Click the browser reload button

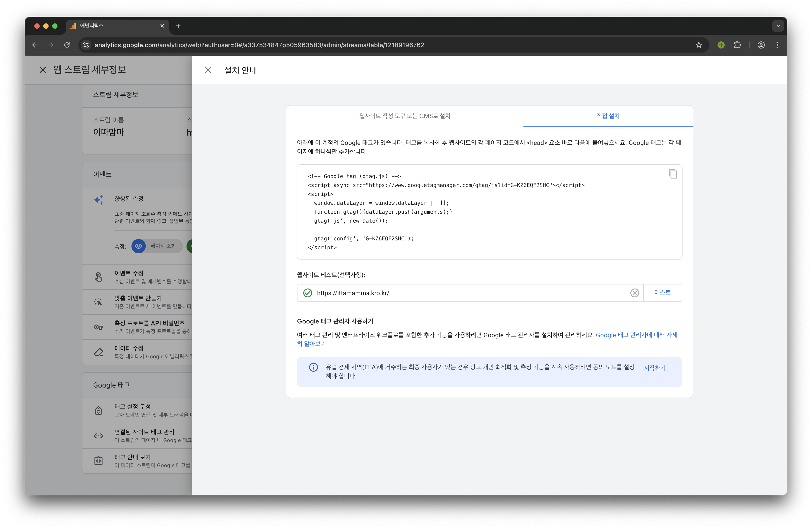pyautogui.click(x=67, y=45)
